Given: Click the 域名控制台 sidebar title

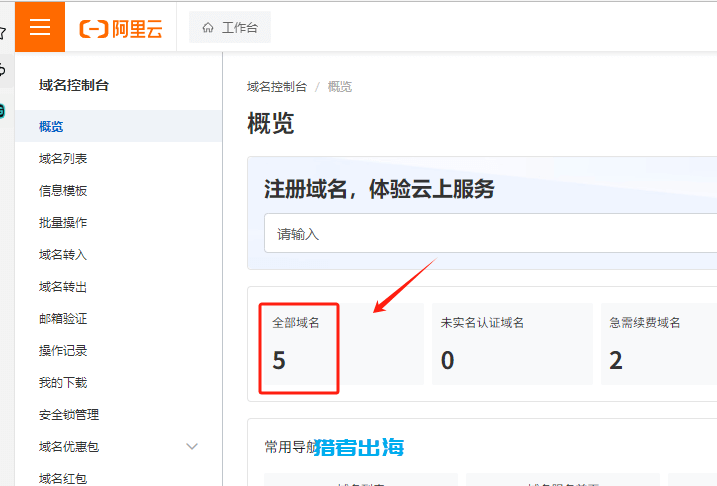Looking at the screenshot, I should point(74,85).
